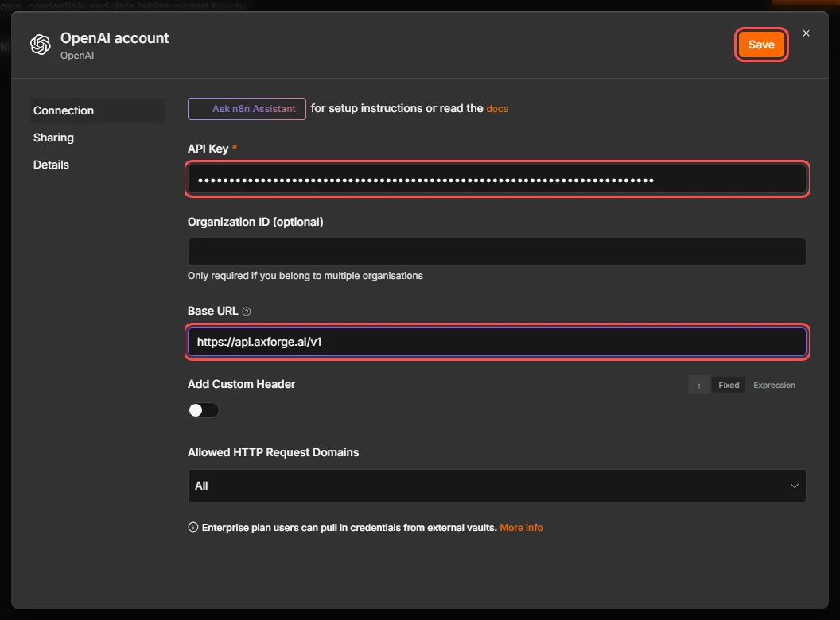Click the 'Organization ID (optional)' label
The width and height of the screenshot is (840, 620).
[x=255, y=222]
